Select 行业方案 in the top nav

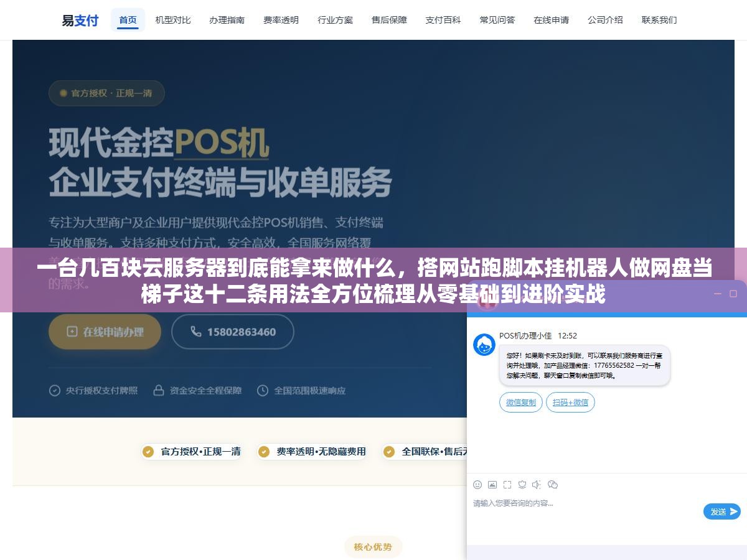[x=335, y=20]
